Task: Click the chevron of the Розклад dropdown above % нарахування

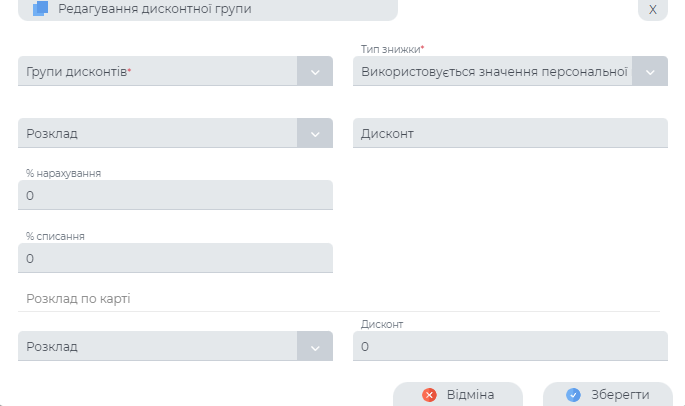Action: click(x=315, y=134)
